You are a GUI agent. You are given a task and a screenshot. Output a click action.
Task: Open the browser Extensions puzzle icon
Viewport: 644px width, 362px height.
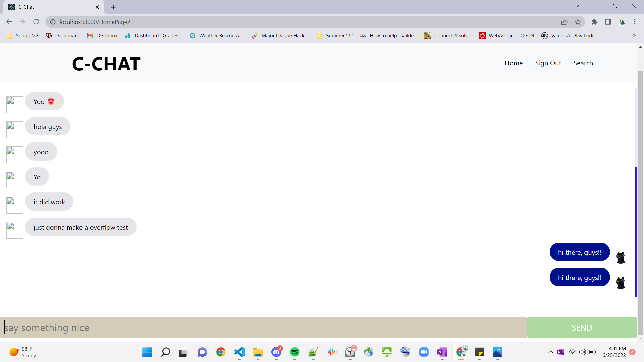point(594,22)
